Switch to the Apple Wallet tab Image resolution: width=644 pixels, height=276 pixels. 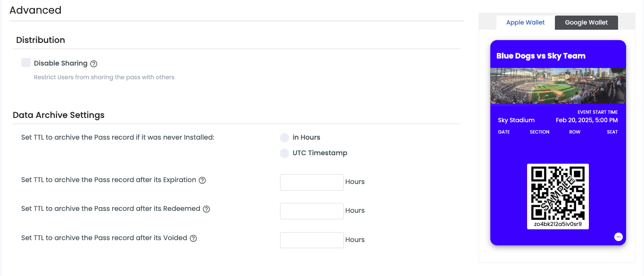point(525,23)
